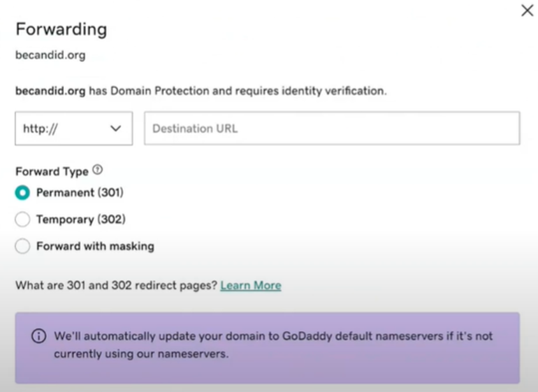The image size is (538, 392).
Task: Close the Forwarding dialog with the X
Action: [527, 10]
